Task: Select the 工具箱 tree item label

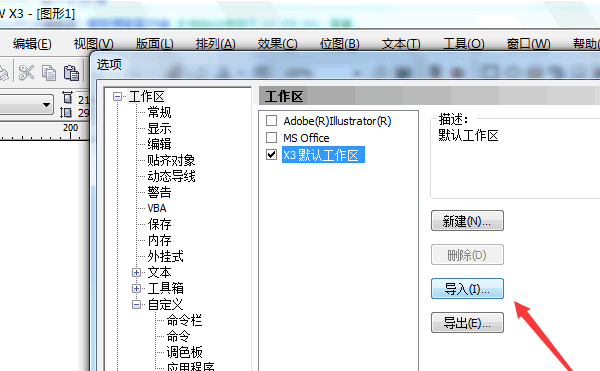Action: pos(165,288)
